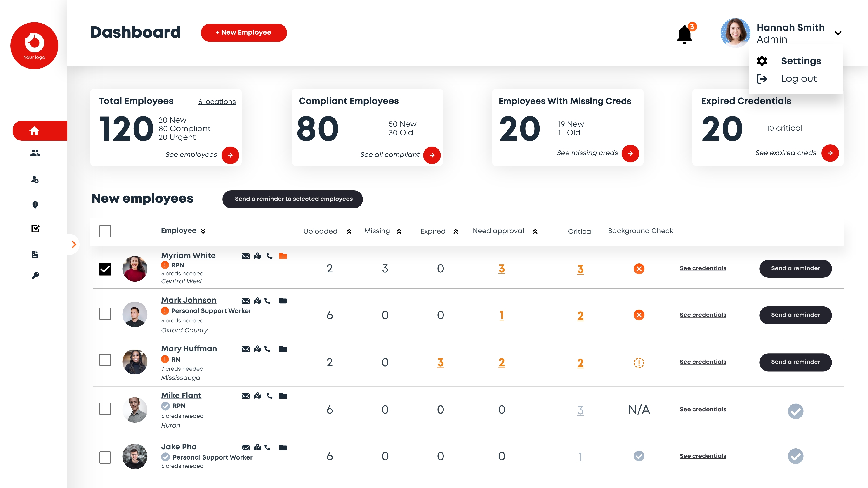Sort the table by the Missing column

pos(399,231)
